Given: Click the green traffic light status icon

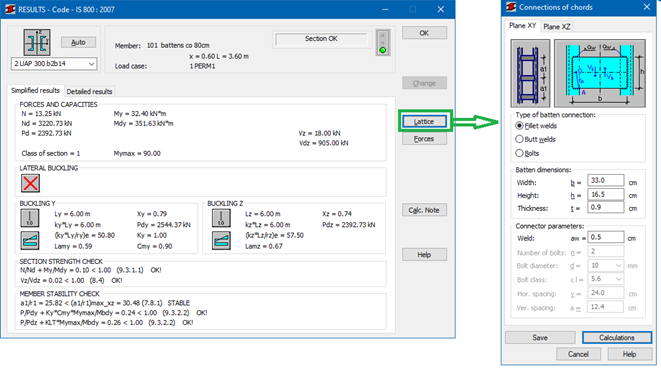Looking at the screenshot, I should click(x=383, y=43).
